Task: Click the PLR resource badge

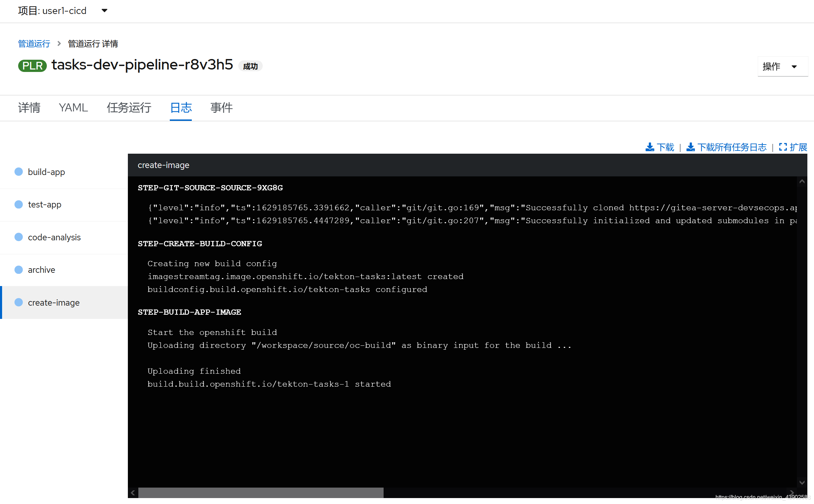Action: tap(32, 66)
